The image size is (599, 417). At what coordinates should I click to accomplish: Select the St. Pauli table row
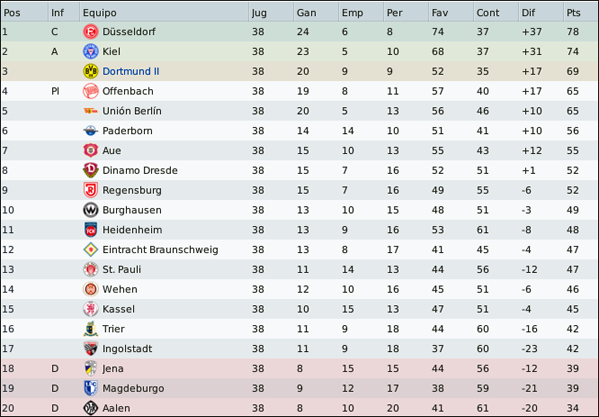[300, 270]
